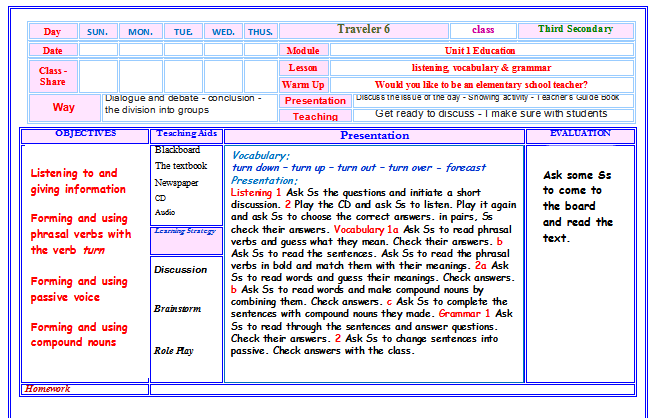Click the 'Warm Up' label cell
The height and width of the screenshot is (418, 660).
tap(303, 85)
